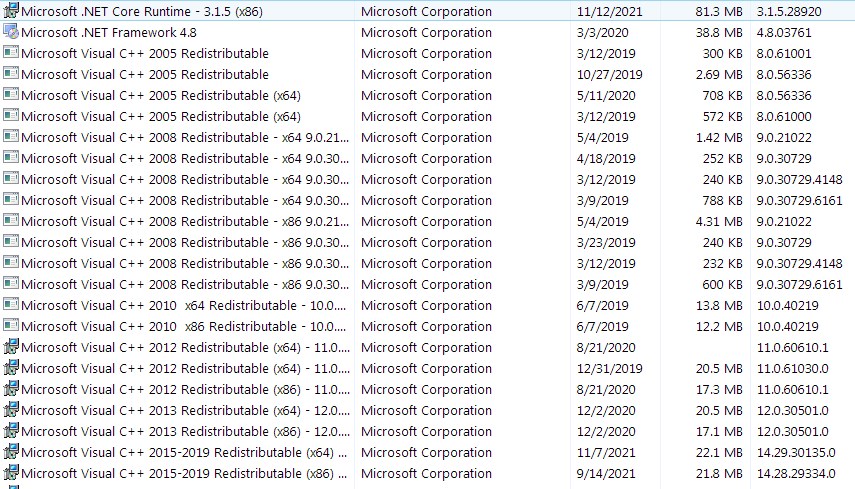Click icon of Visual C++ 2013 (x86) row

tap(11, 431)
